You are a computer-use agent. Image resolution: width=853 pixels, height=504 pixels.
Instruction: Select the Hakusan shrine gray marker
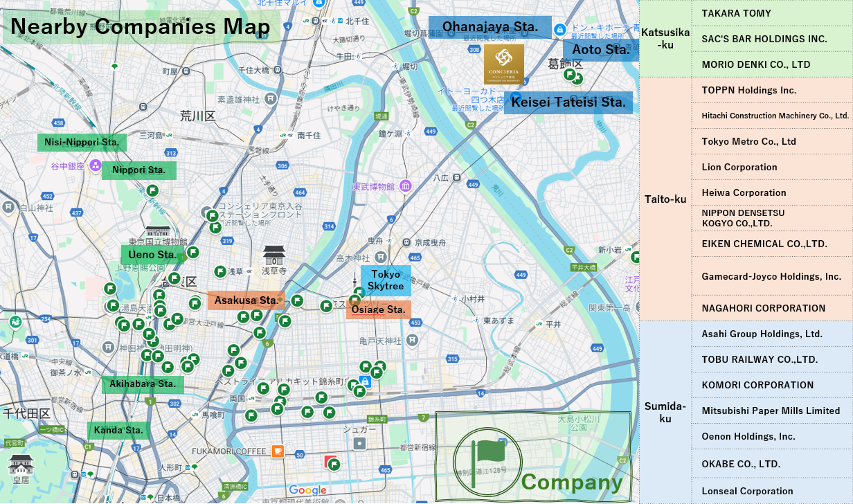pyautogui.click(x=8, y=207)
